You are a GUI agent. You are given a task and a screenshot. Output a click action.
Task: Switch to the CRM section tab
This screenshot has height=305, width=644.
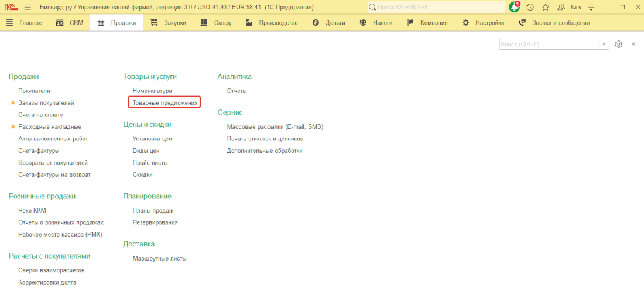coord(70,23)
